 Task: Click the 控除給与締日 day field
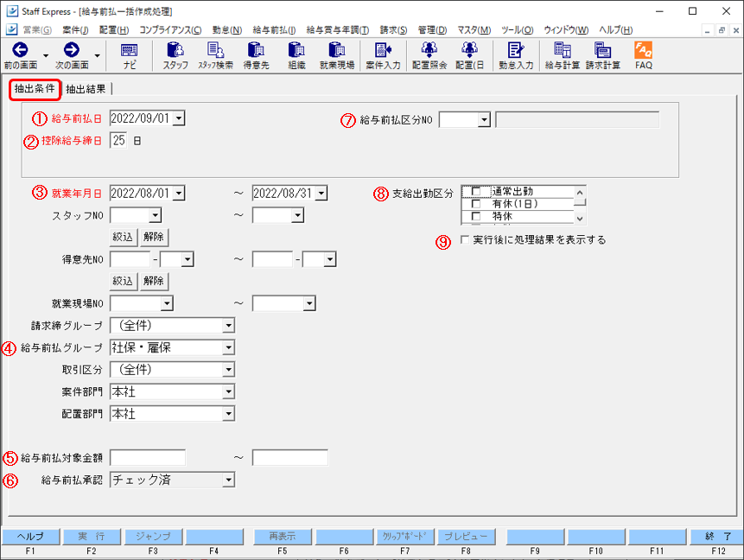(118, 141)
